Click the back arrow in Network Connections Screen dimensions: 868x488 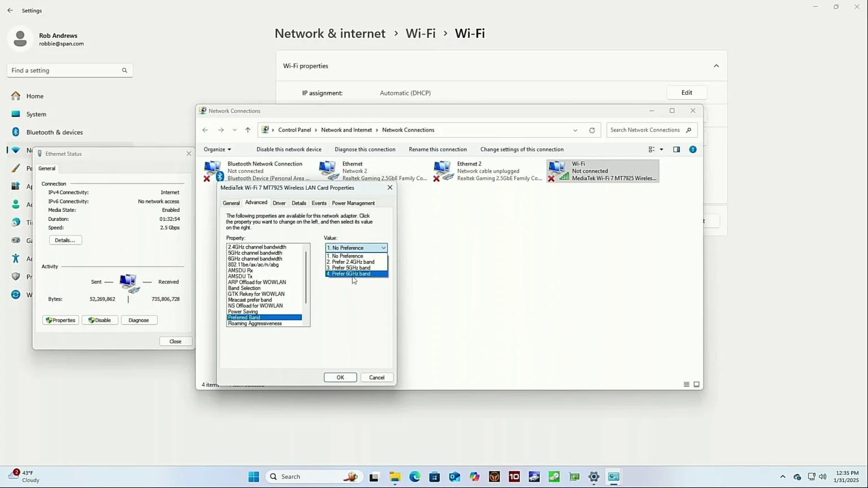205,130
